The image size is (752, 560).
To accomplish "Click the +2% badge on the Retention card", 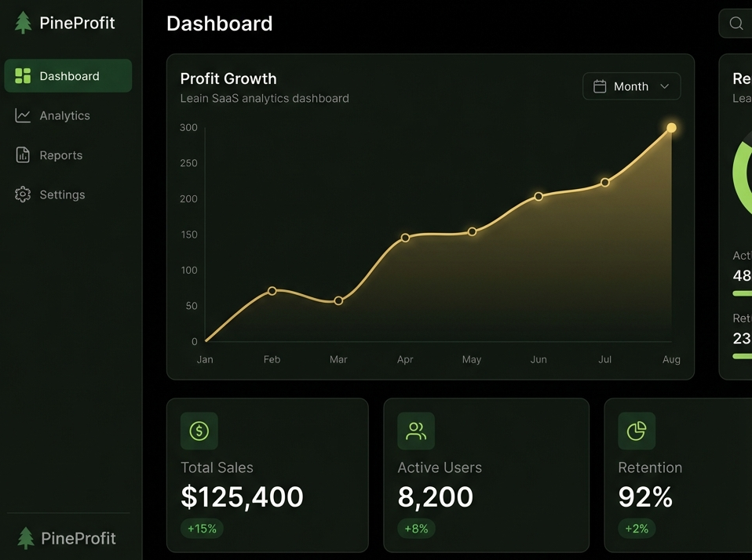I will [x=636, y=528].
